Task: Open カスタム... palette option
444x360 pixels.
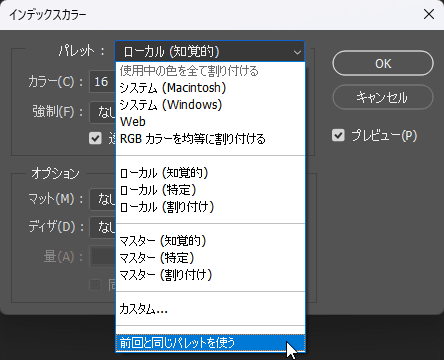Action: coord(210,309)
